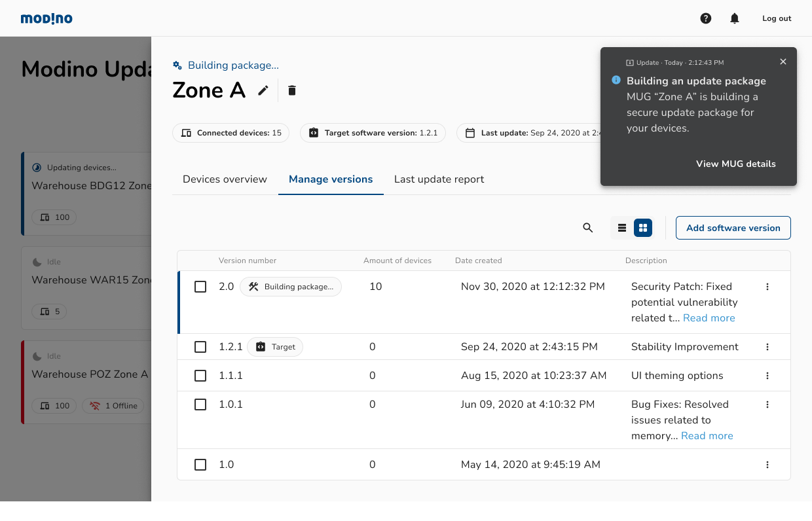Check the version 2.0 checkbox
This screenshot has width=812, height=521.
coord(200,287)
